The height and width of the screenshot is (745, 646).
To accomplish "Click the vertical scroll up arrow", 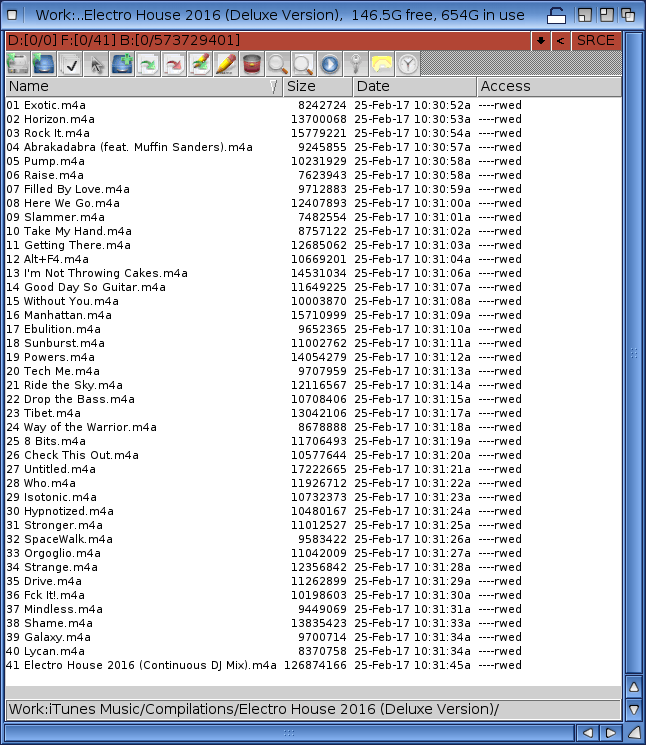I will [x=634, y=687].
